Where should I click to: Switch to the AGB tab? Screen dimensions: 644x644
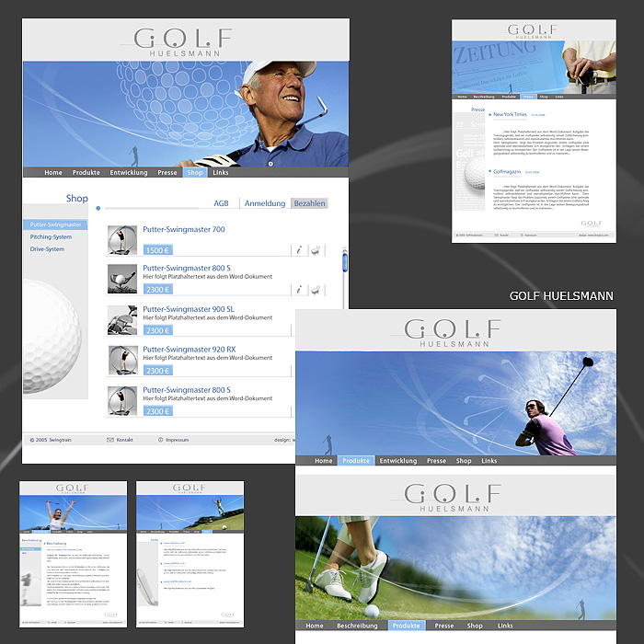click(x=221, y=203)
